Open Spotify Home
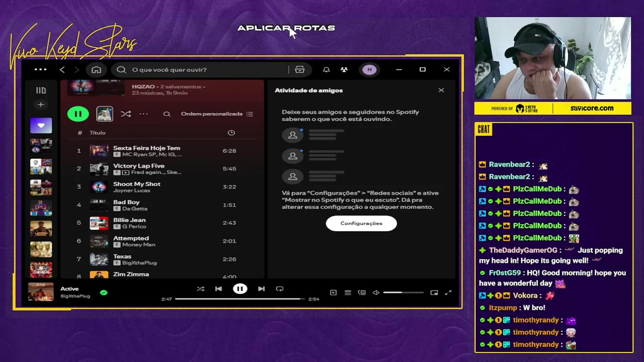Image resolution: width=644 pixels, height=362 pixels. [x=96, y=69]
